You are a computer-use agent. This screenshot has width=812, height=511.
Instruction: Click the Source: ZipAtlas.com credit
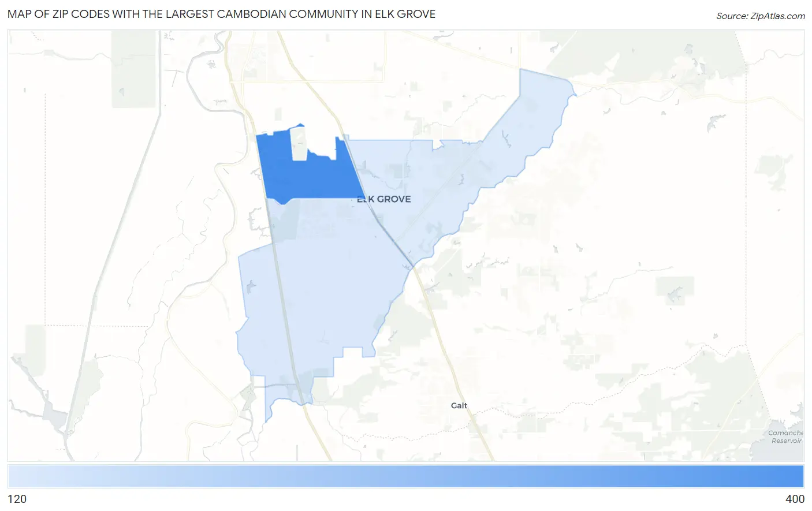761,16
